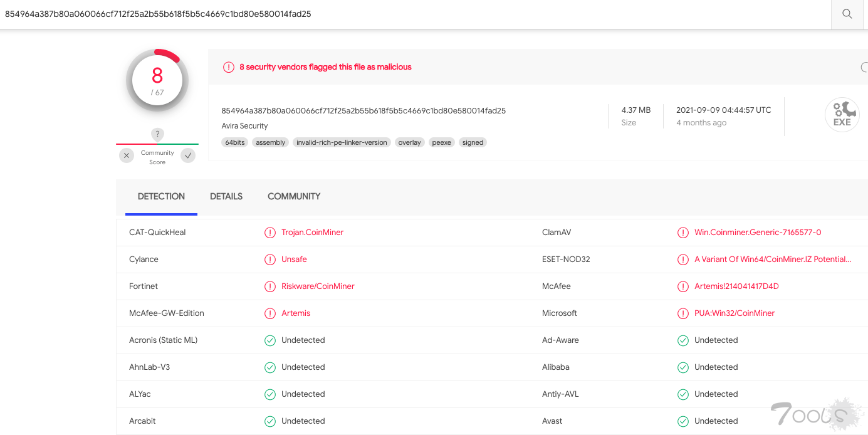
Task: Click the peexe tag
Action: click(442, 142)
